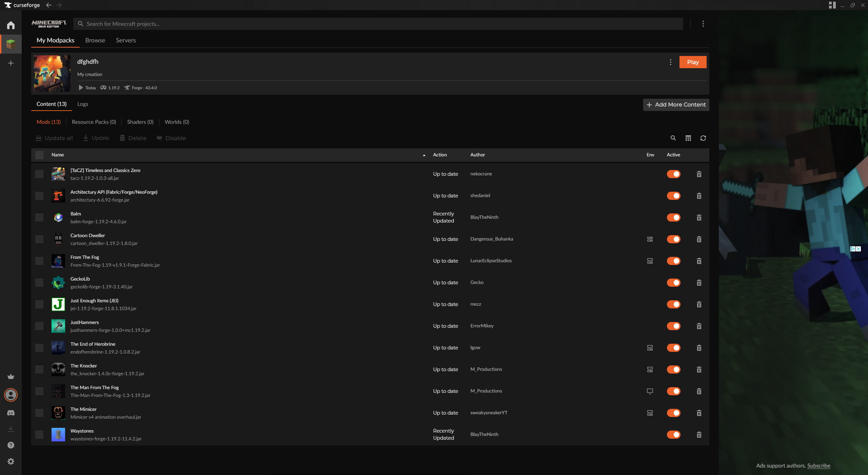This screenshot has width=868, height=475.
Task: Click the GeckoLib mod thumbnail
Action: (x=58, y=283)
